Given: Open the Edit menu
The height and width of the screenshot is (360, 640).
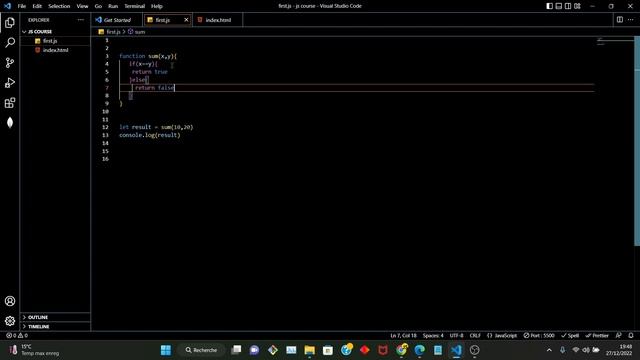Looking at the screenshot, I should point(37,6).
